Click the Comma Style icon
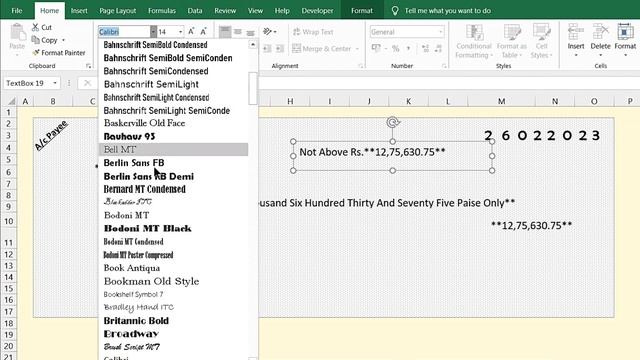The width and height of the screenshot is (640, 360). pos(408,49)
